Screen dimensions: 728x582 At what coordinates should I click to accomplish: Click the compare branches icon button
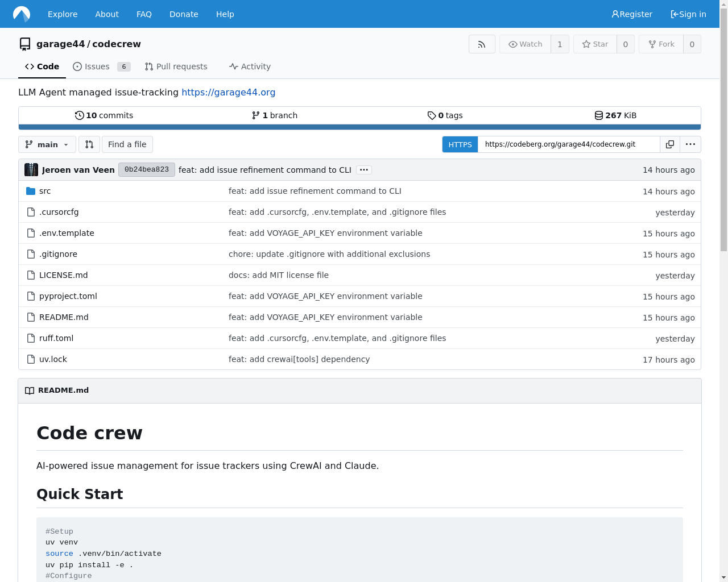point(89,144)
